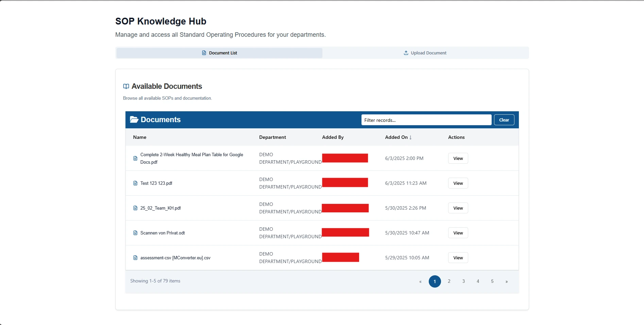644x325 pixels.
Task: Click the open-book icon beside Available Documents
Action: [x=126, y=86]
